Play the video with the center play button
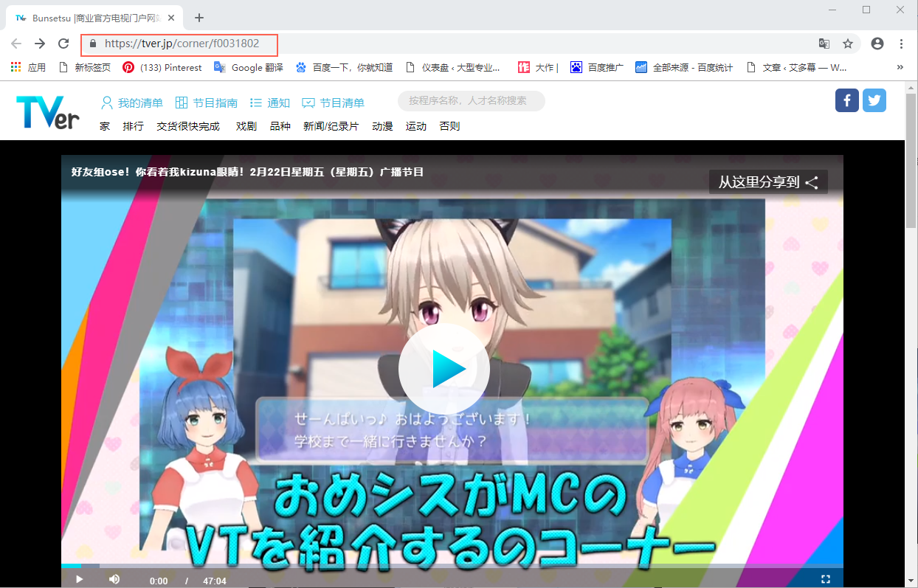The height and width of the screenshot is (588, 918). pyautogui.click(x=444, y=370)
